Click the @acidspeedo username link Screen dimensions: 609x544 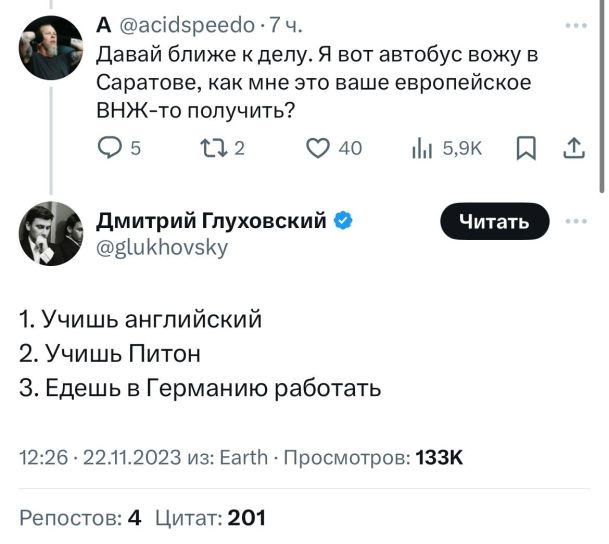point(170,26)
